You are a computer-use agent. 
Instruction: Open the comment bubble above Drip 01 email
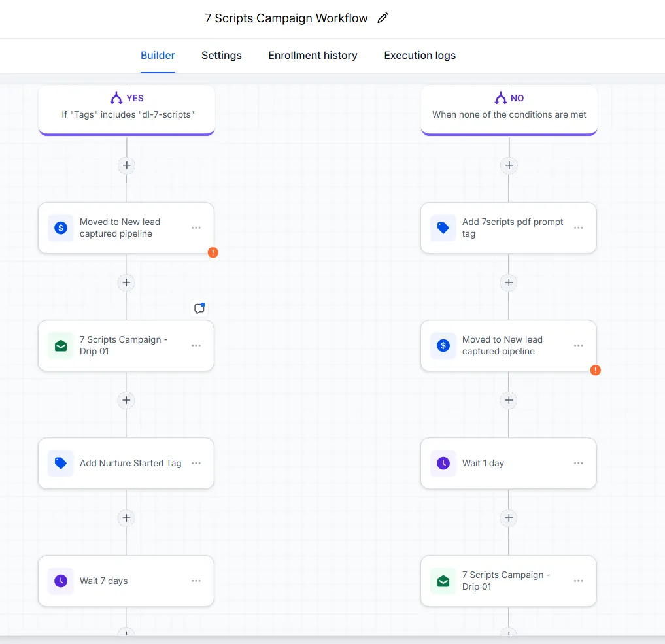[x=199, y=308]
